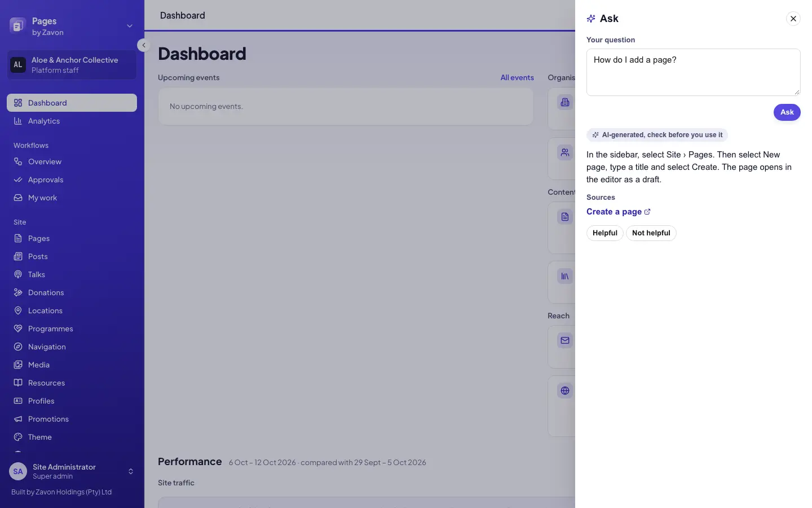
Task: Open Overview in the Workflows menu
Action: (72, 161)
